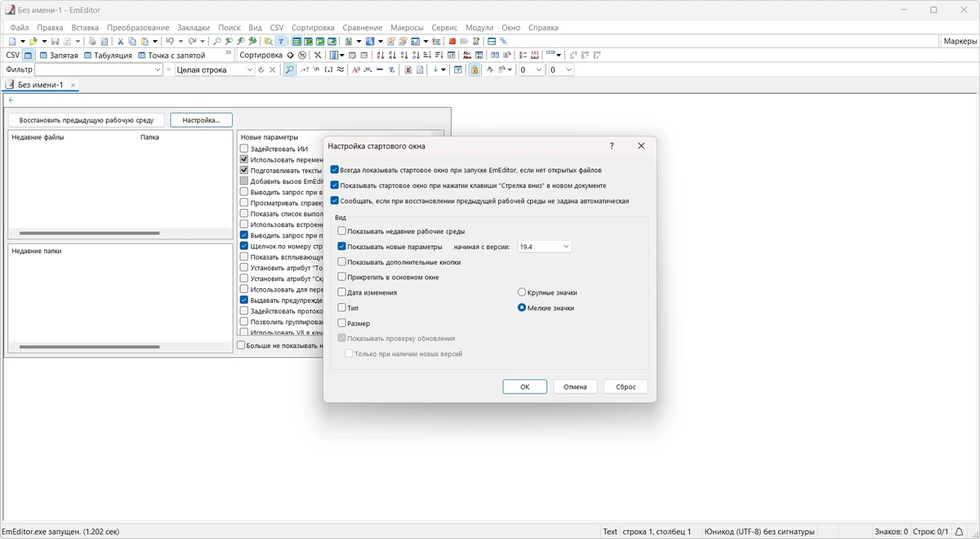Check the file size checkbox
This screenshot has height=539, width=980.
tap(341, 323)
